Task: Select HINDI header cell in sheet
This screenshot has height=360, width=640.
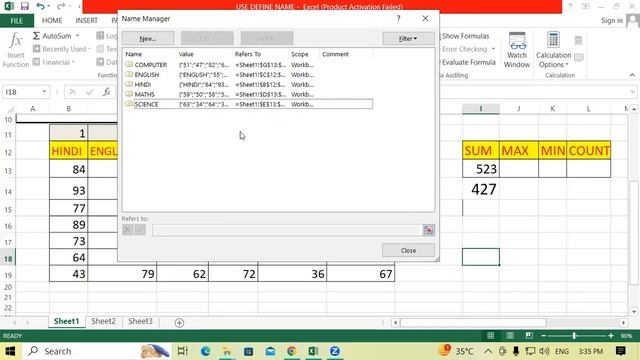Action: 68,151
